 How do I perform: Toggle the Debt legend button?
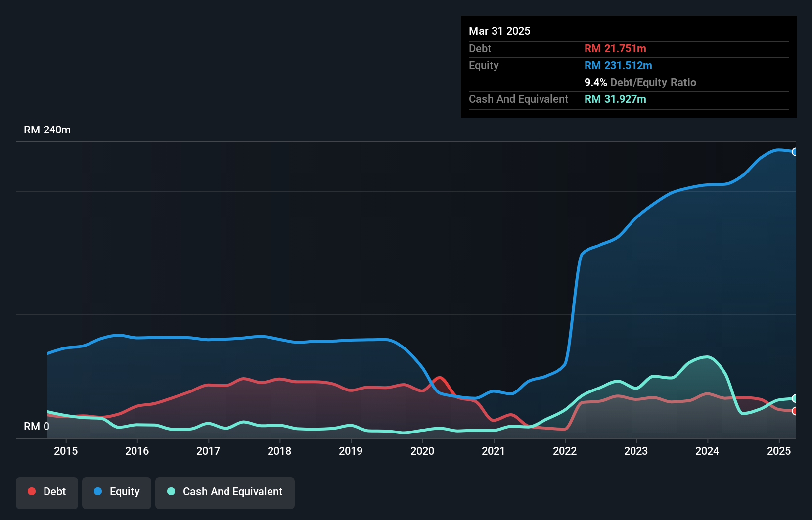[x=47, y=493]
